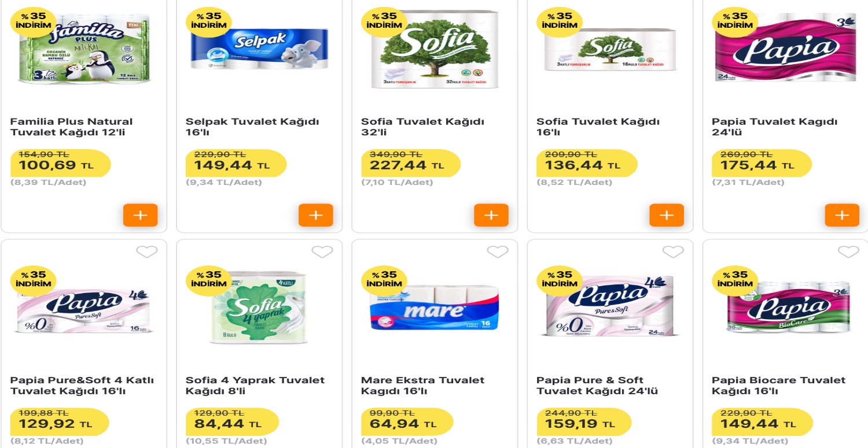Click the %35 İNDİRİM badge on Papia Biocare
Screen dimensions: 868x448
[x=734, y=281]
